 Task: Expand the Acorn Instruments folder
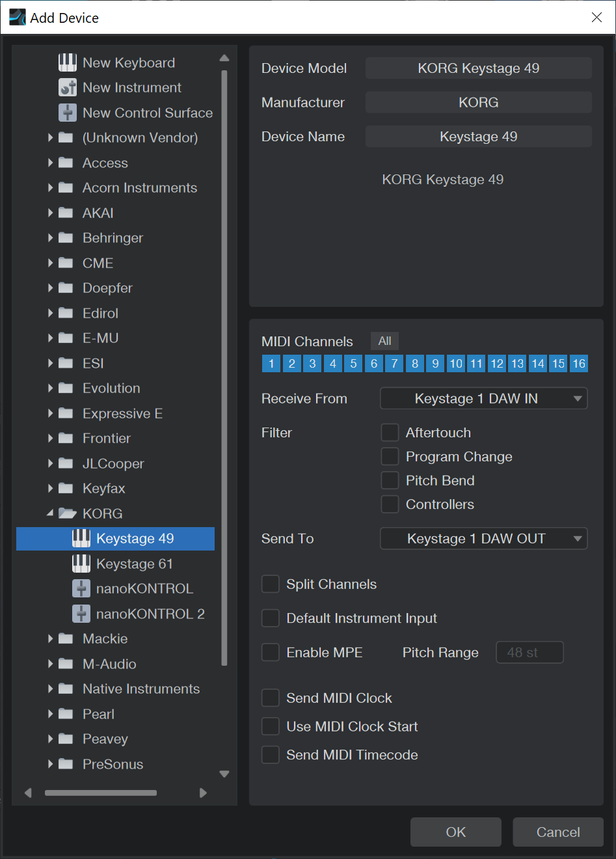[50, 187]
